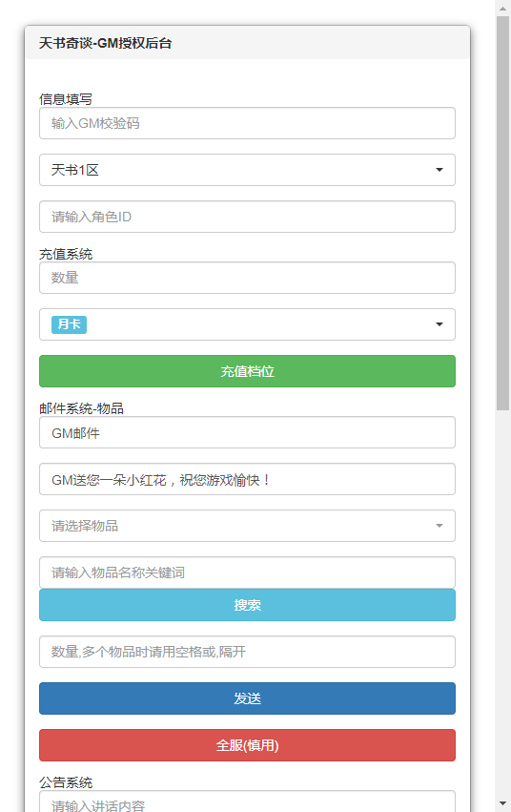Edit the mail content 小红花 message field
The width and height of the screenshot is (511, 812).
pos(247,479)
